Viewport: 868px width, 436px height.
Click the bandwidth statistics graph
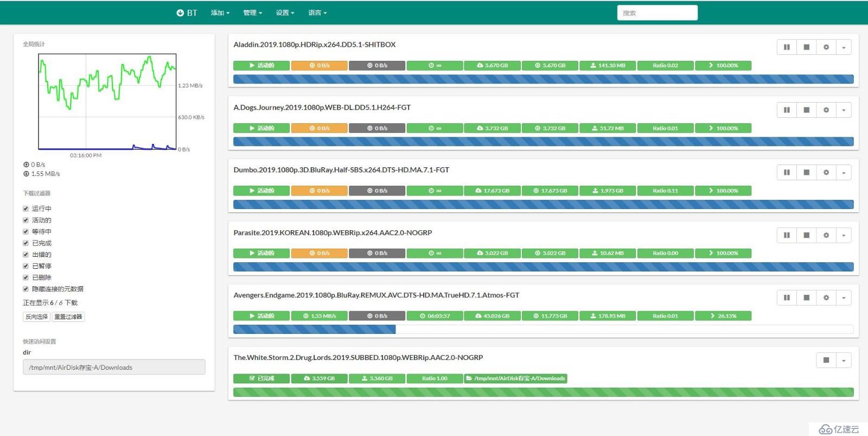[107, 102]
